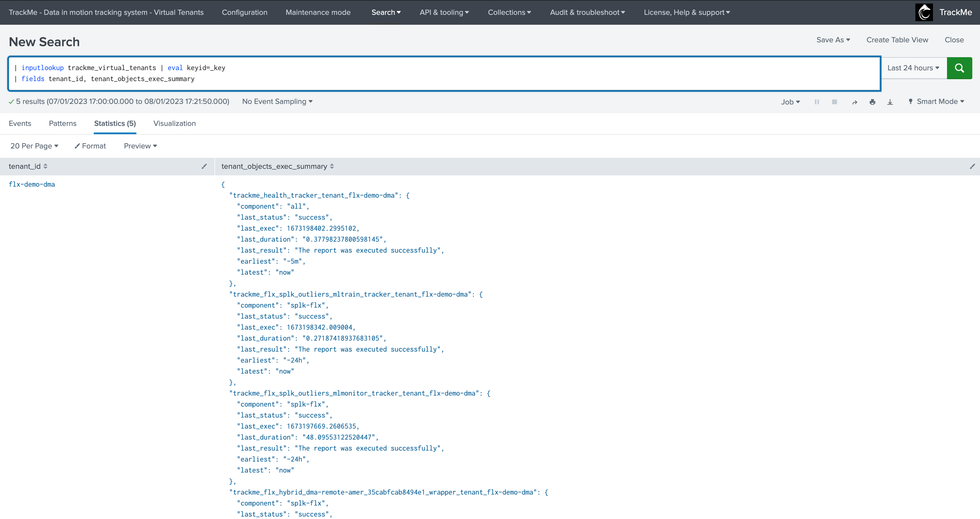Open Last 24 hours time picker
This screenshot has height=519, width=980.
pos(913,68)
